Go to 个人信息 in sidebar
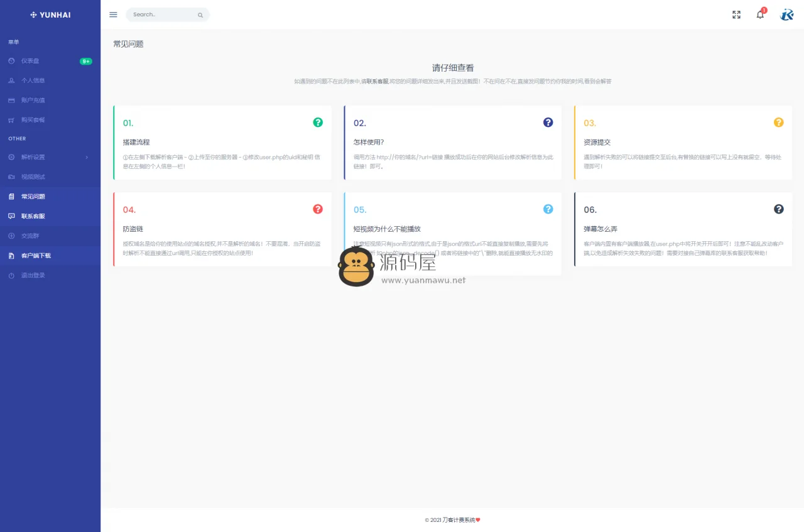Image resolution: width=804 pixels, height=532 pixels. click(x=33, y=80)
